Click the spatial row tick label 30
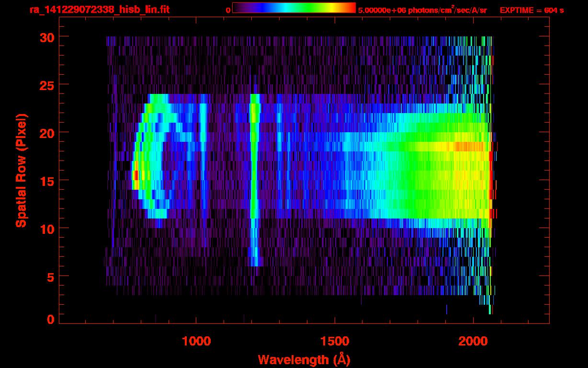Image resolution: width=588 pixels, height=368 pixels. (x=46, y=37)
